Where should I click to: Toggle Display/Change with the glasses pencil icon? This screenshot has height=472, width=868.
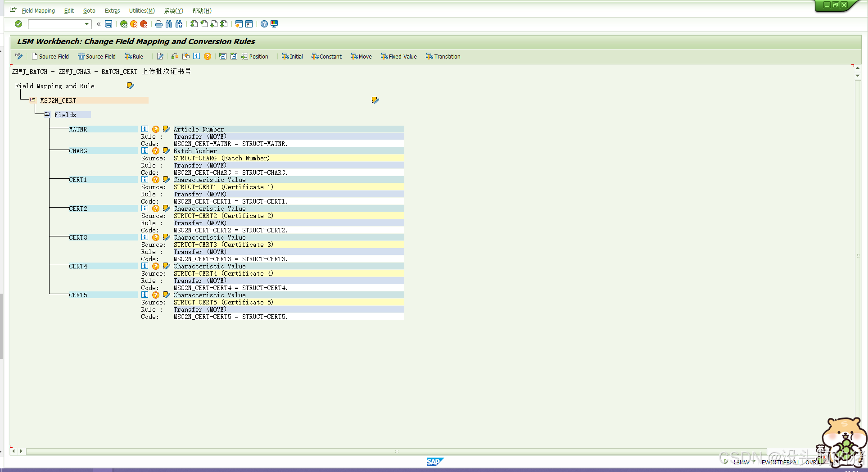19,56
